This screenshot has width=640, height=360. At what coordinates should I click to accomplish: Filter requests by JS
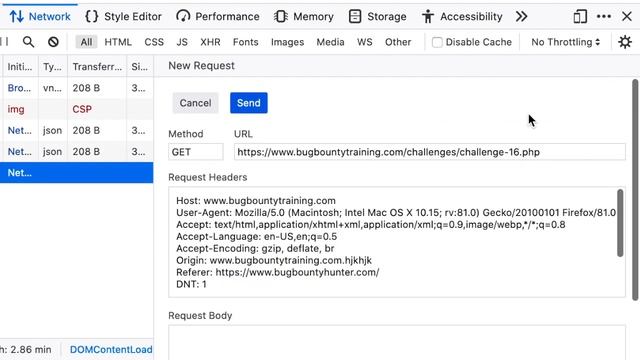pos(182,42)
